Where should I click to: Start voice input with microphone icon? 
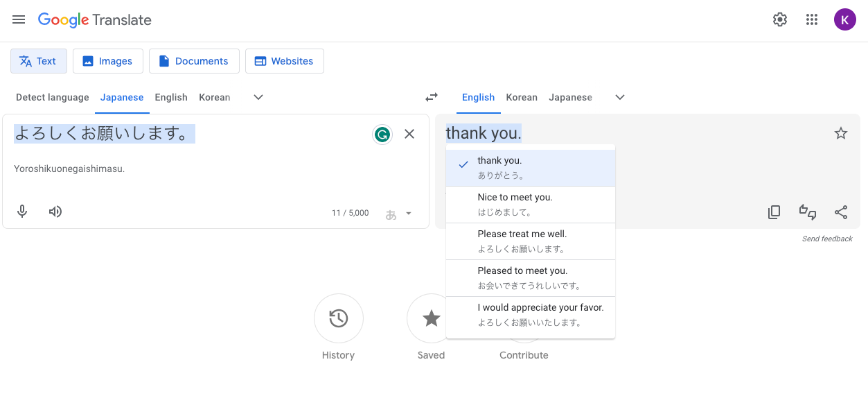22,212
